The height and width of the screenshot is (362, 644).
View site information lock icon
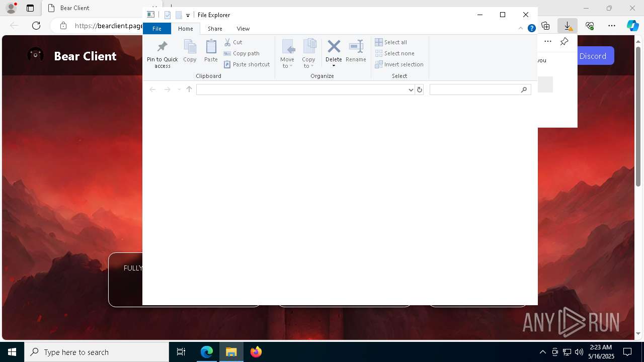[x=63, y=26]
